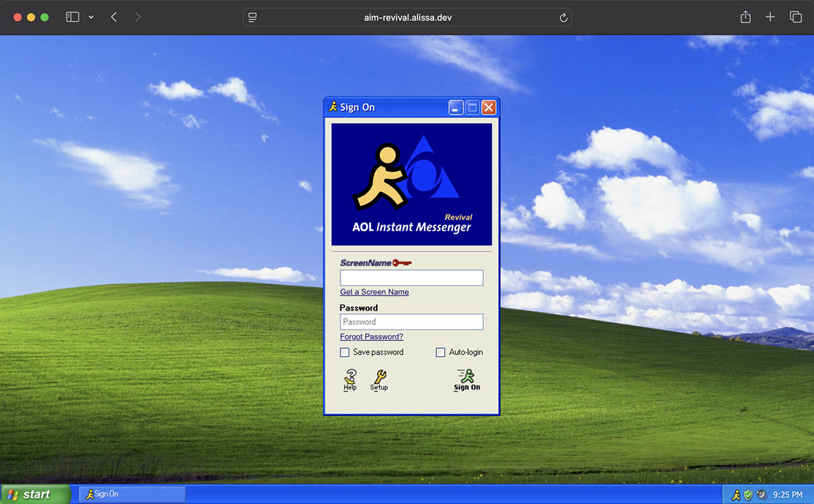Viewport: 814px width, 504px height.
Task: Enable the Auto-login checkbox
Action: click(x=440, y=352)
